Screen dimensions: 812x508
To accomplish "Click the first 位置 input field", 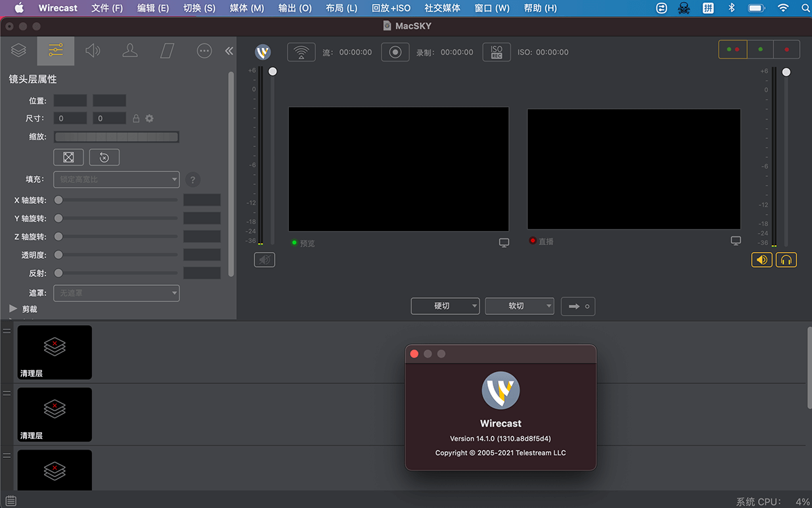I will (70, 100).
